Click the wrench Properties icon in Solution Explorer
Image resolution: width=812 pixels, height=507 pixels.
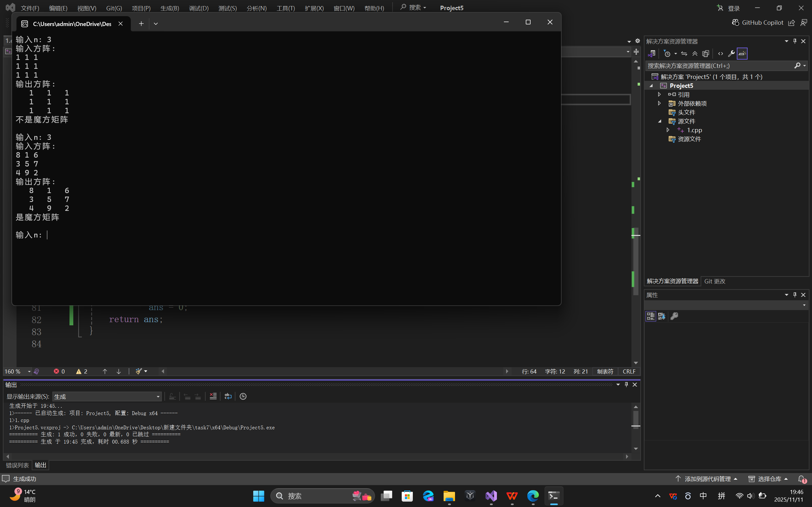[x=731, y=54]
